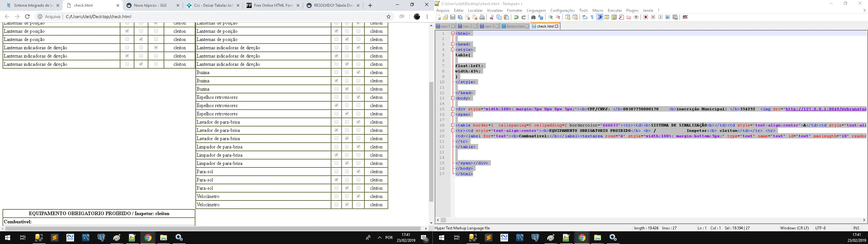Click the Undo arrow in Notepad++
868x244 pixels.
coord(516,17)
